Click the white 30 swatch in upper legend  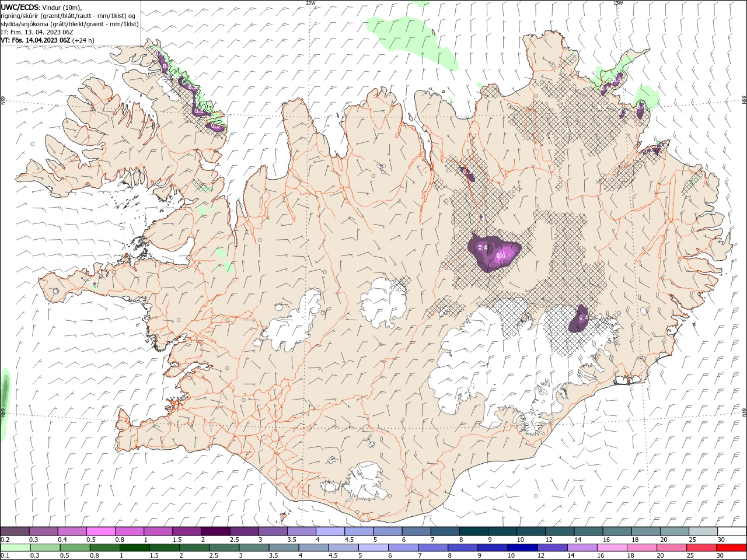(732, 531)
